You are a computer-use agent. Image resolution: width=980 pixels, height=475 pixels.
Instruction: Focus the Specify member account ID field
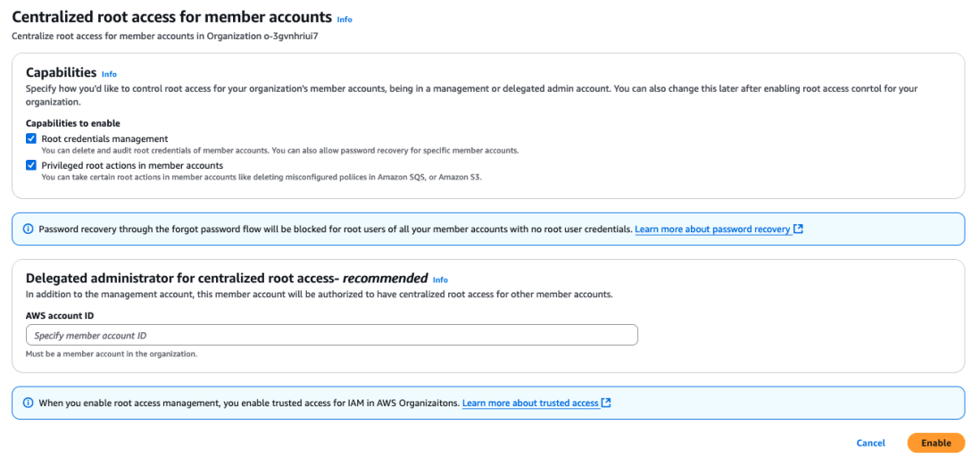pyautogui.click(x=331, y=335)
